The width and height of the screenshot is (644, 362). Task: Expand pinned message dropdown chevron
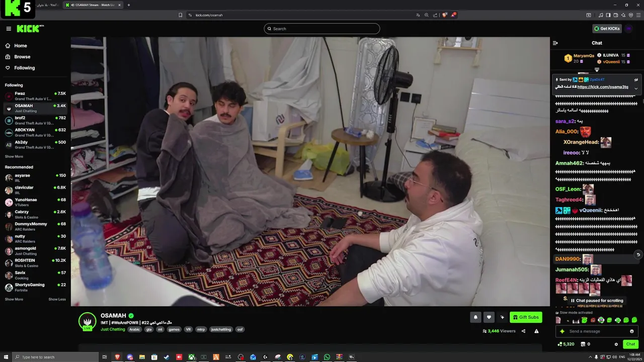click(636, 88)
